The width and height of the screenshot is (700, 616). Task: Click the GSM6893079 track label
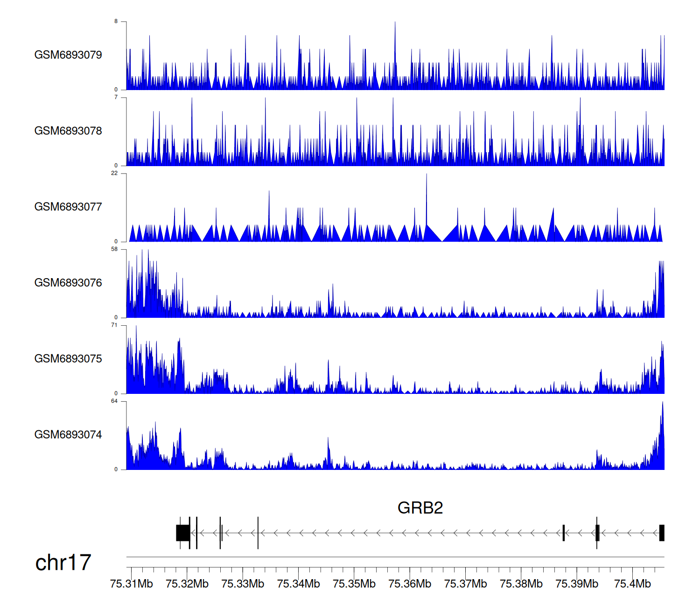click(x=68, y=55)
